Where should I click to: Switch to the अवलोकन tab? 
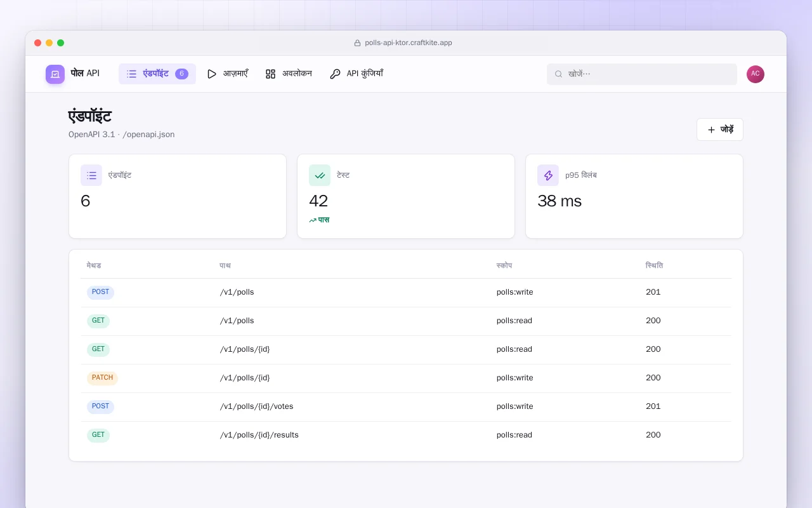(289, 74)
